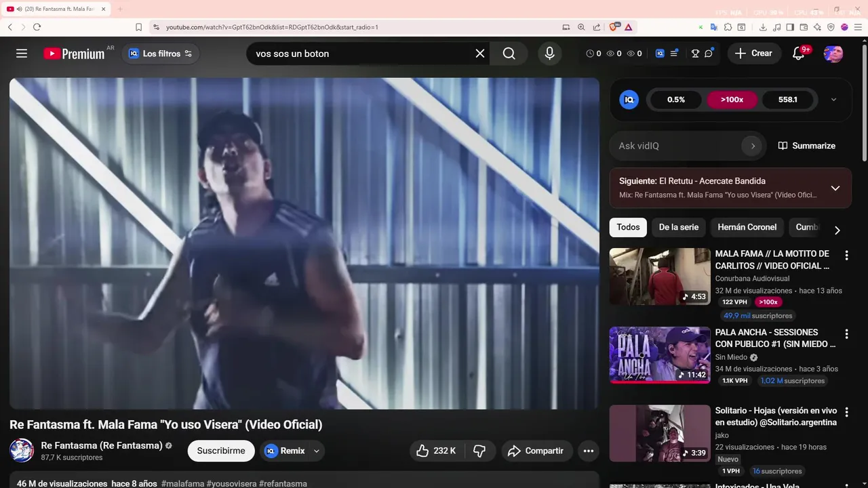Viewport: 868px width, 488px height.
Task: Open options for PALA ANCHA video
Action: click(846, 334)
